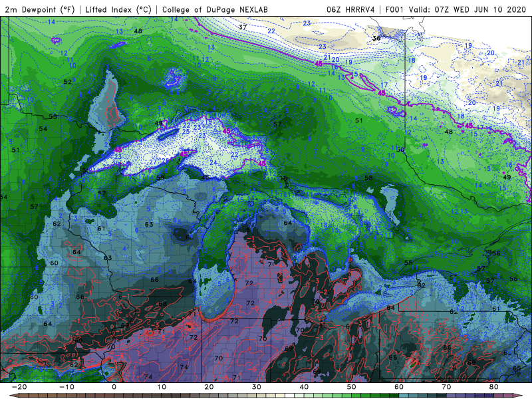Select the 'College of DuPage NEXLAB' header text

pyautogui.click(x=215, y=9)
